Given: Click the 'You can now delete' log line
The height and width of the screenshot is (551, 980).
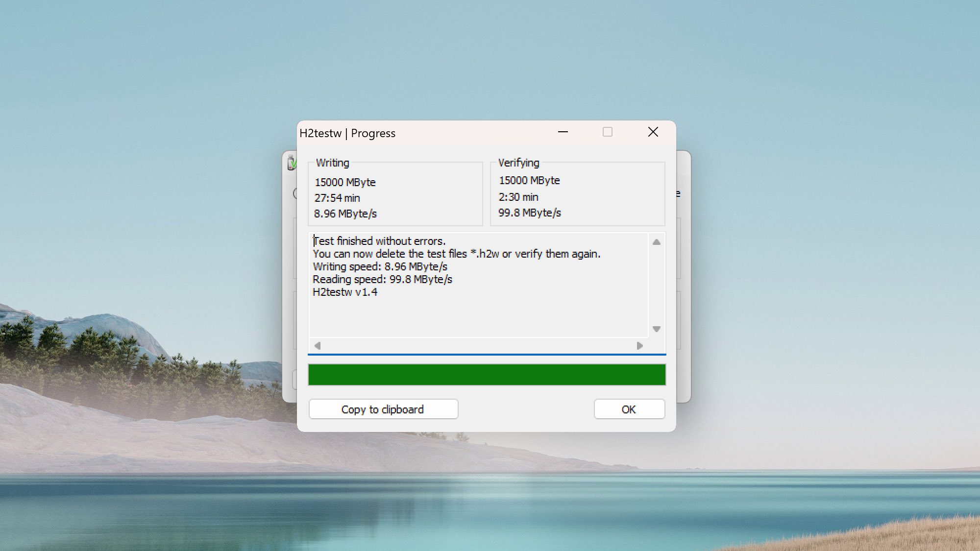Looking at the screenshot, I should point(456,254).
